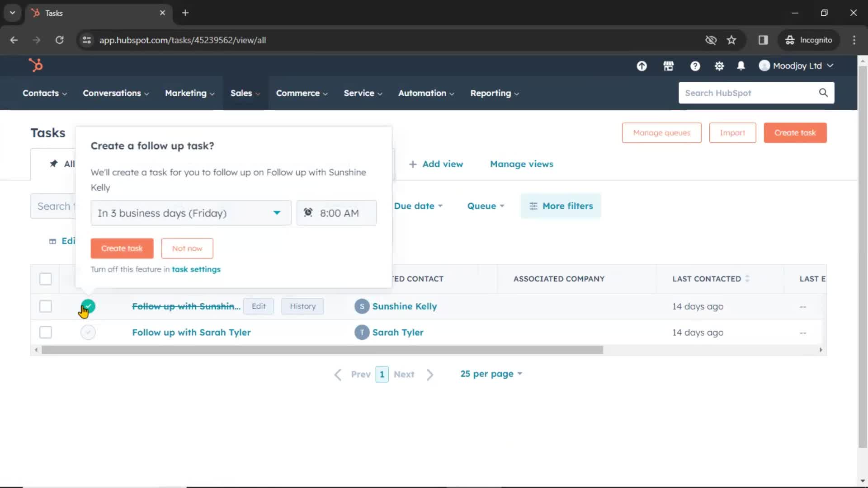Click the Create task button in dialog

tap(122, 248)
